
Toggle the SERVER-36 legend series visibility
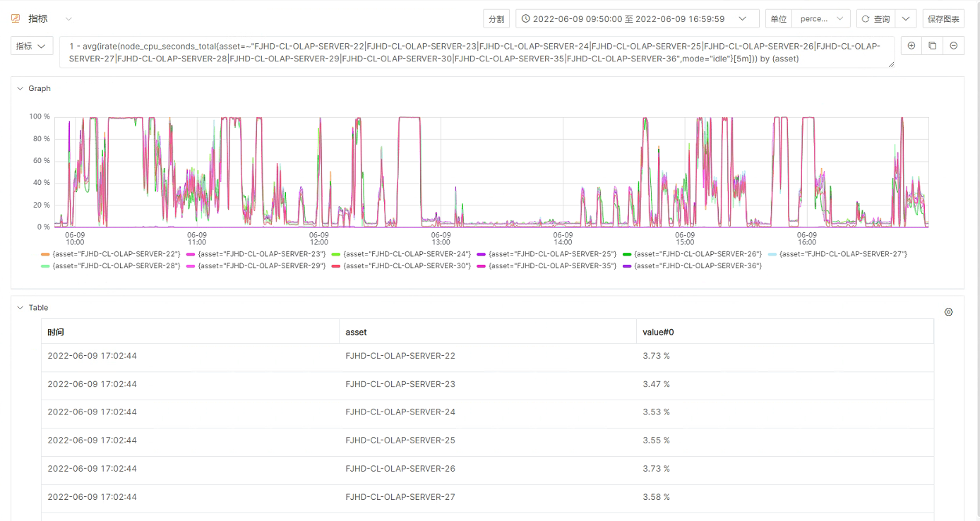[x=692, y=266]
